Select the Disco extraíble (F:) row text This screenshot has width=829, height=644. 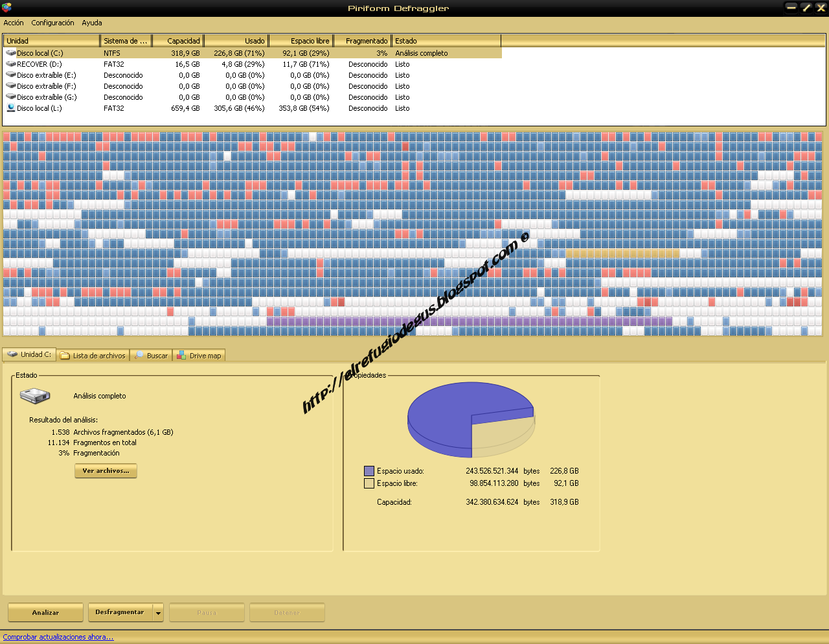click(47, 86)
